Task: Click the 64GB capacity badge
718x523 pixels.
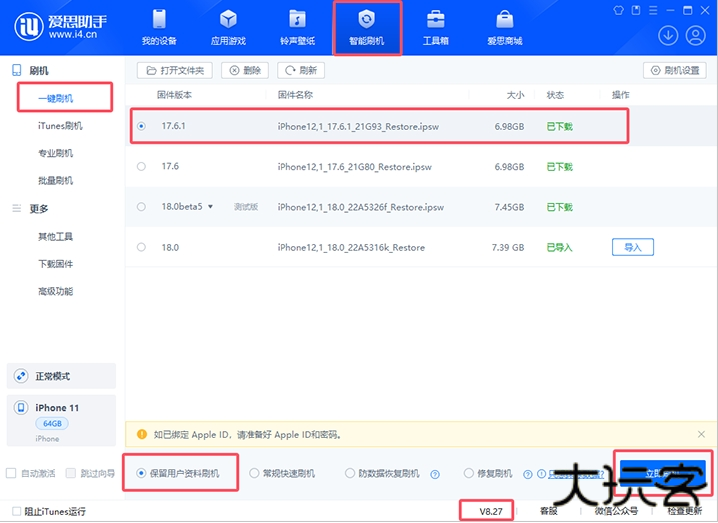Action: click(52, 424)
